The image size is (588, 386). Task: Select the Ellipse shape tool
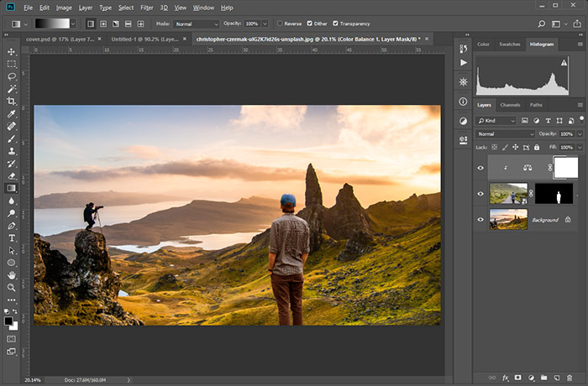coord(12,263)
